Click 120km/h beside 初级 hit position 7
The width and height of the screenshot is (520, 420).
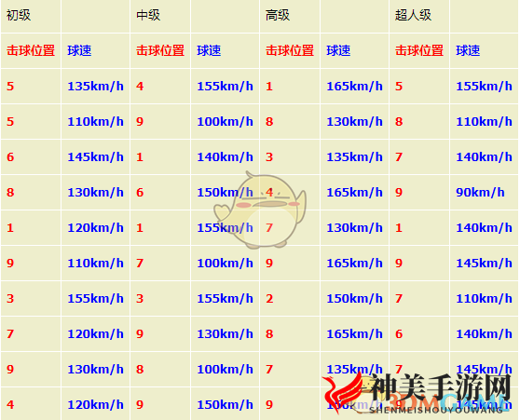(95, 333)
